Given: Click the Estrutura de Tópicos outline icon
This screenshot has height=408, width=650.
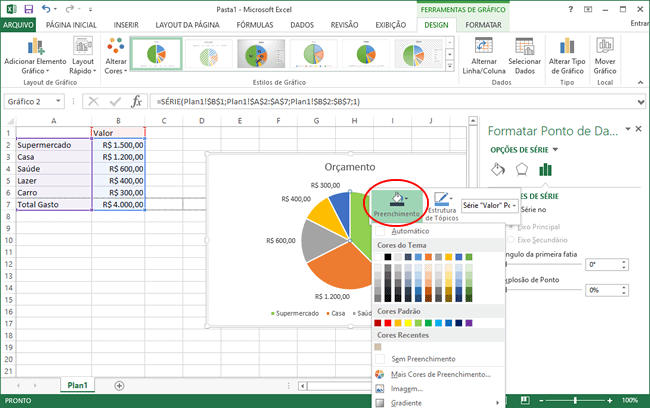Looking at the screenshot, I should pyautogui.click(x=442, y=199).
